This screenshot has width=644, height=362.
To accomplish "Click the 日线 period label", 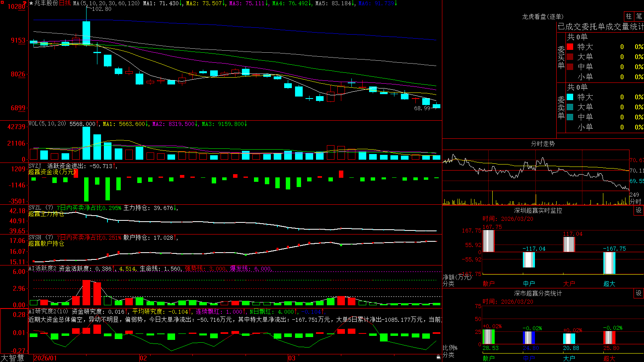I will [x=65, y=3].
